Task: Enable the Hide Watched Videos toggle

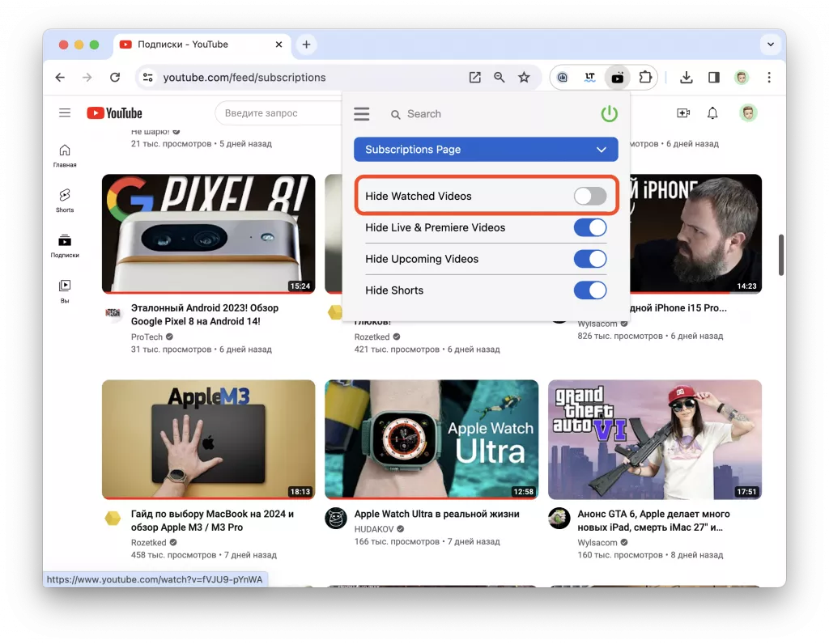Action: pos(590,196)
